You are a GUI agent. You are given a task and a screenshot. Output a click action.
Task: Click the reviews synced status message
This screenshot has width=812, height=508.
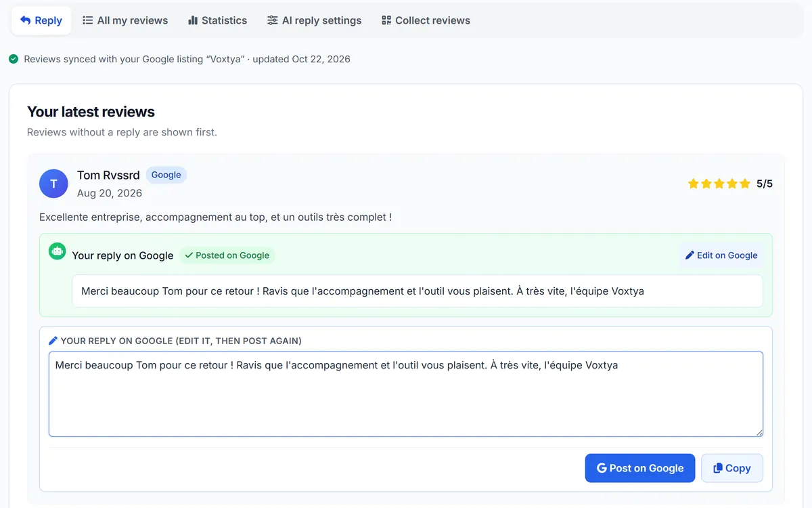[x=187, y=59]
